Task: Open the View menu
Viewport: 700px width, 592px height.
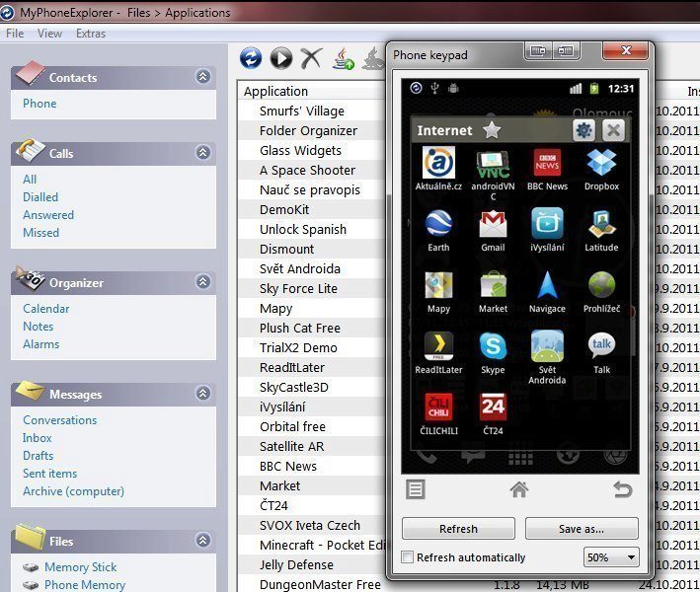Action: tap(49, 34)
